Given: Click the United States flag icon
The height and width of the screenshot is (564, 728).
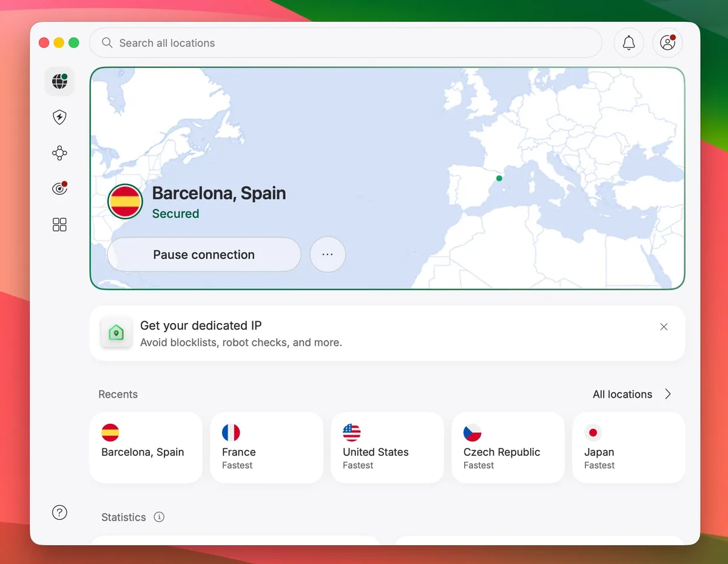Looking at the screenshot, I should tap(352, 432).
